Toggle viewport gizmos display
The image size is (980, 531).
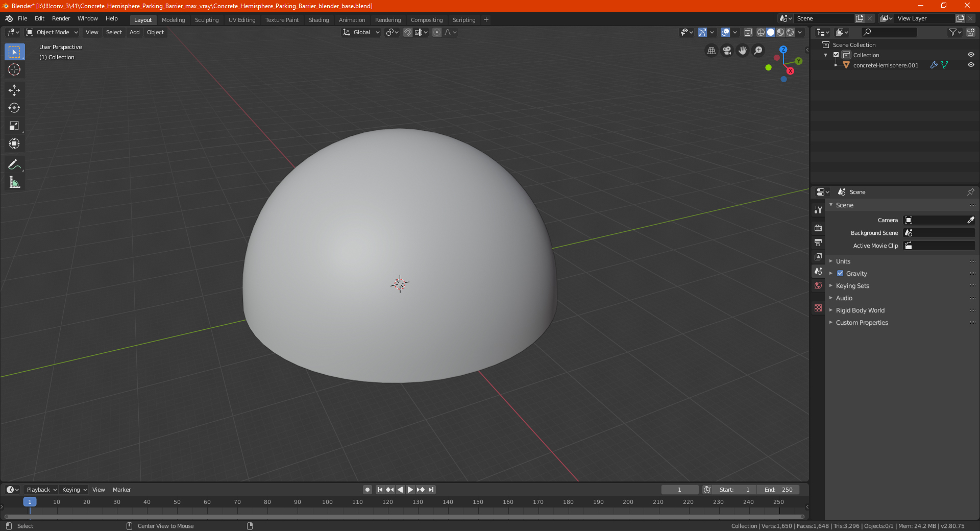(x=702, y=32)
